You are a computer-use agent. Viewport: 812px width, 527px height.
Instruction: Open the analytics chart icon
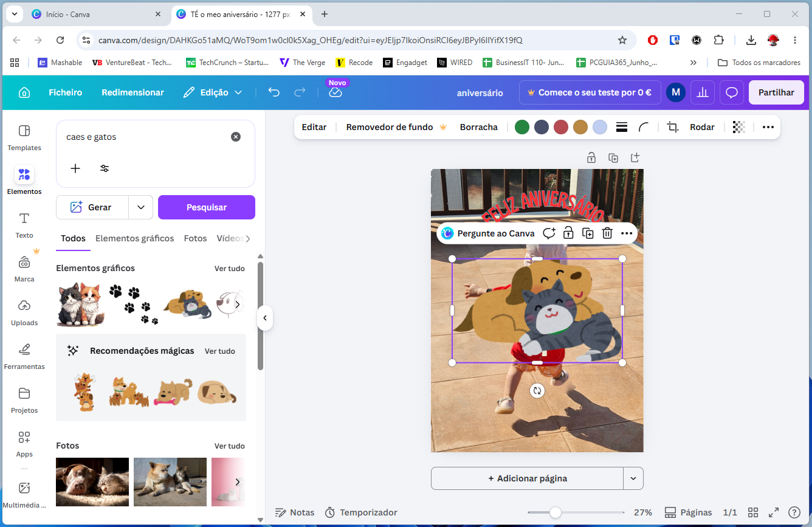click(703, 92)
